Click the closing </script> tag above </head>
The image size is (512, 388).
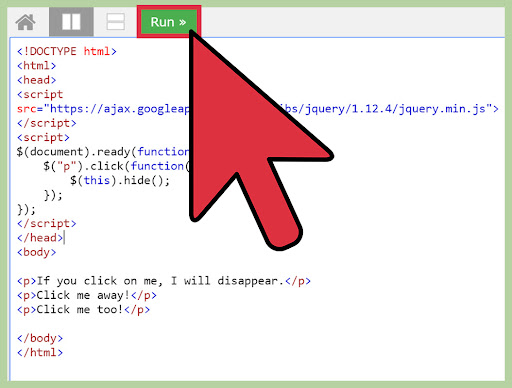pos(46,224)
